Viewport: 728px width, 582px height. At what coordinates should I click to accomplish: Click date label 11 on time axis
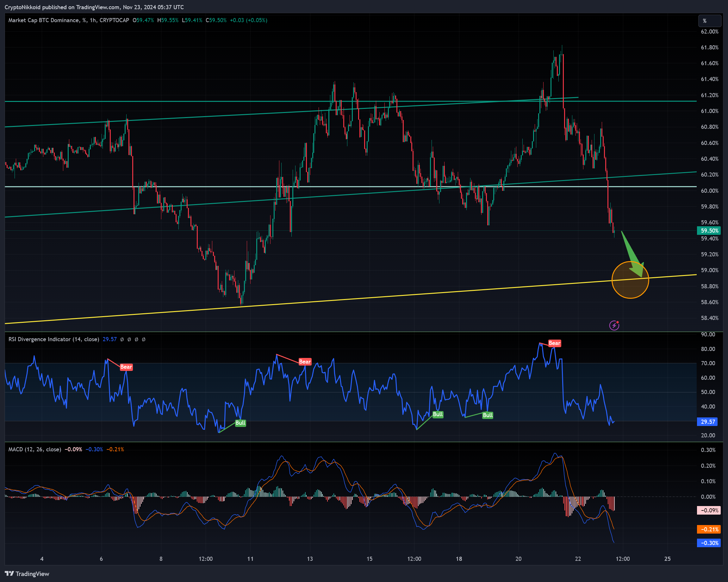tap(250, 559)
